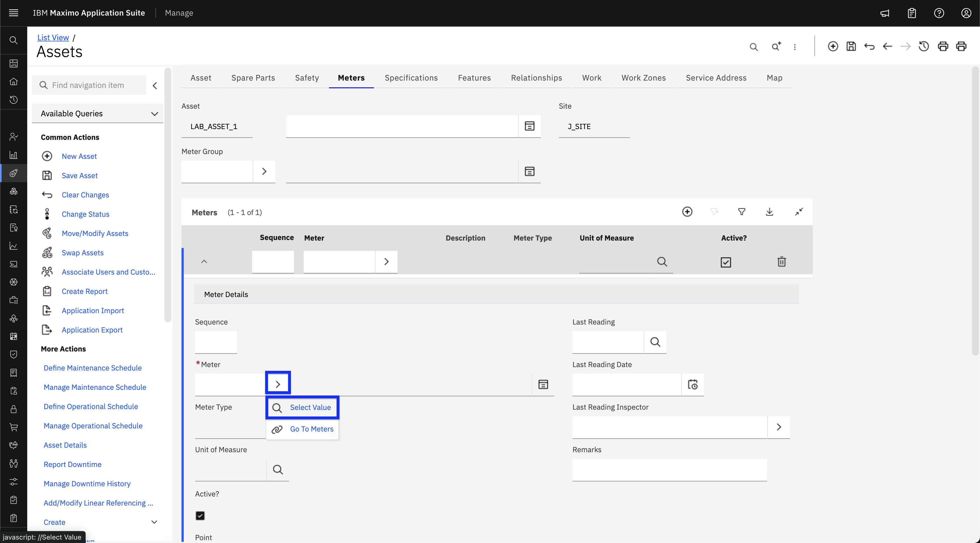Viewport: 980px width, 543px height.
Task: Open the main hamburger navigation menu
Action: click(x=13, y=13)
